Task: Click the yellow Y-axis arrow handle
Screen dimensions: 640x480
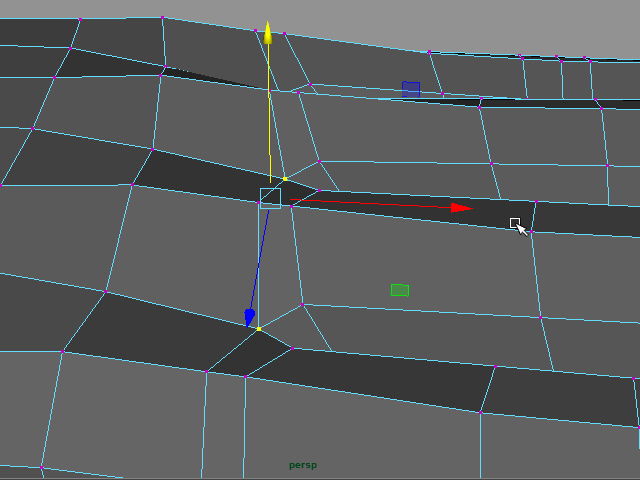Action: click(268, 33)
